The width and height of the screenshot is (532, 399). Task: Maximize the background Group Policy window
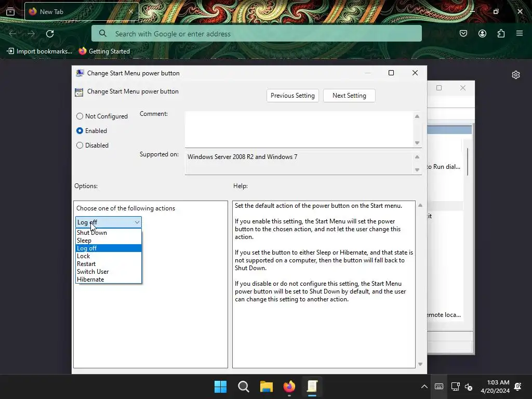(439, 88)
